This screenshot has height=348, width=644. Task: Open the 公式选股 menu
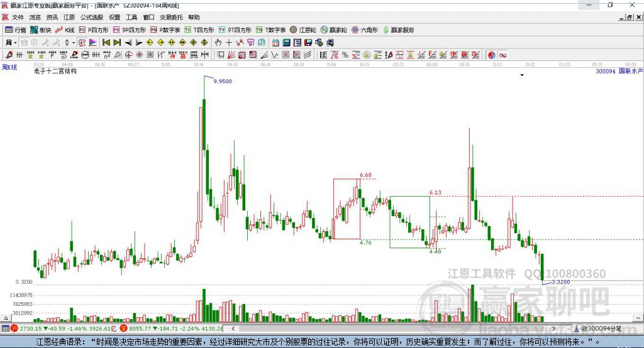pyautogui.click(x=92, y=17)
